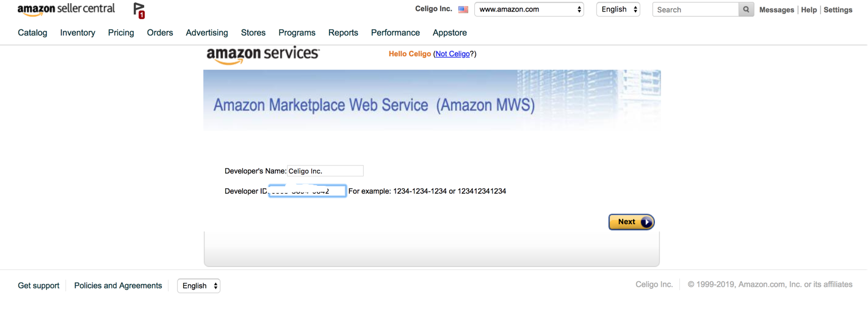Viewport: 868px width, 322px height.
Task: Open the Reports menu
Action: coord(343,33)
